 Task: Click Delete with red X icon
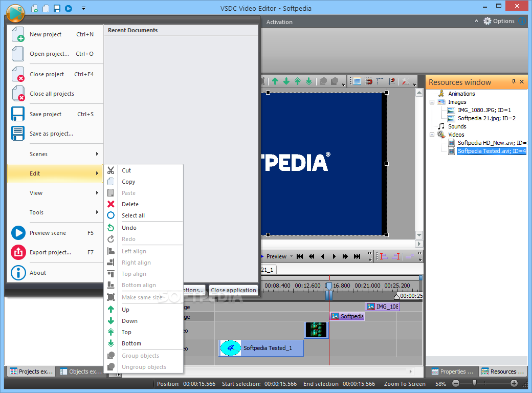(144, 204)
